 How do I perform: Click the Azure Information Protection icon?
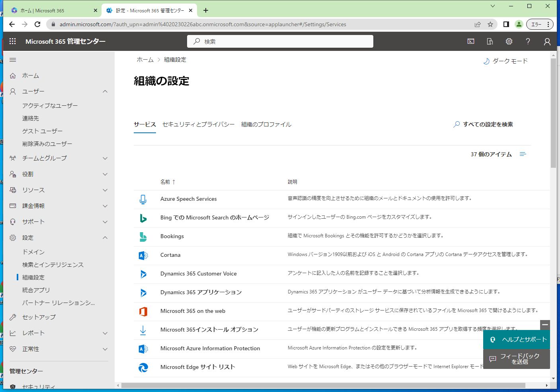pos(143,349)
